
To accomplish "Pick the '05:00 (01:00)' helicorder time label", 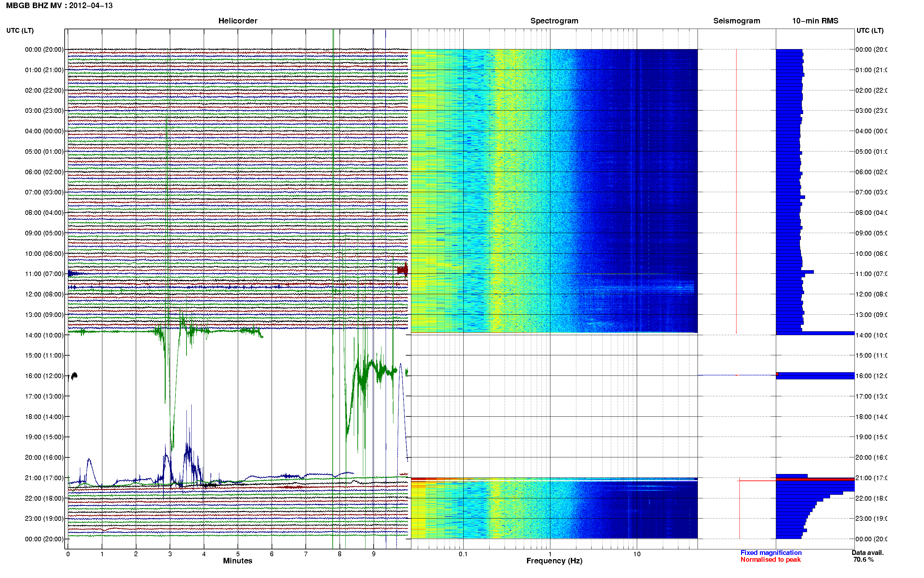I will point(44,151).
